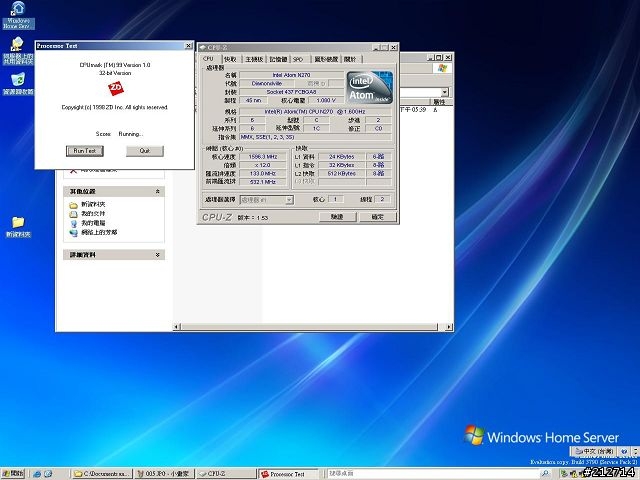
Task: Open Network Places in the sidebar
Action: click(x=98, y=232)
